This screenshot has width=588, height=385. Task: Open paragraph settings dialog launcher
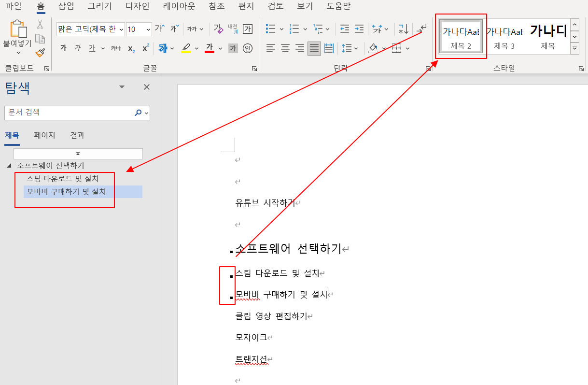pos(428,69)
